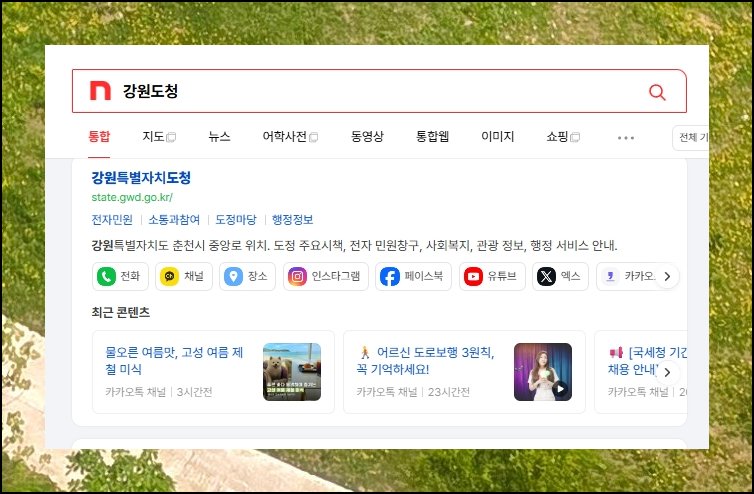
Task: Open the 인스타그램 Instagram icon
Action: [297, 277]
